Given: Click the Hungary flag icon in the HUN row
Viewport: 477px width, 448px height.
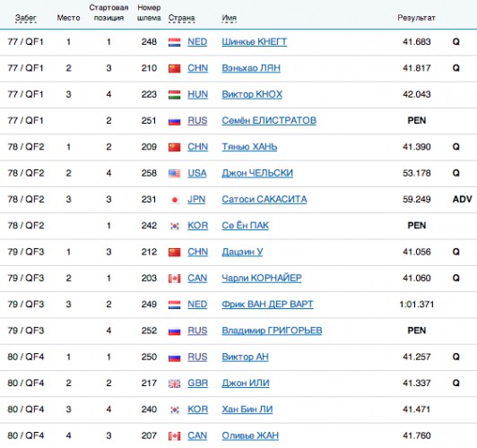Looking at the screenshot, I should [x=174, y=95].
